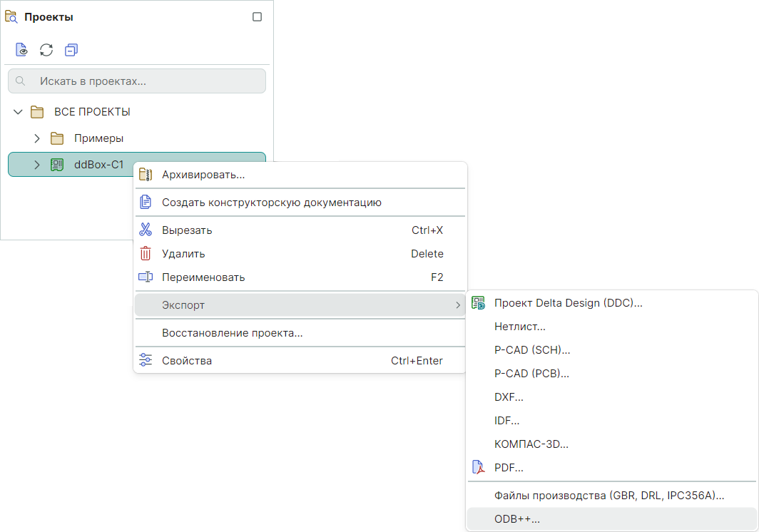This screenshot has height=532, width=759.
Task: Collapse the ВСЕ ПРОЕКТЫ root node
Action: [x=18, y=112]
